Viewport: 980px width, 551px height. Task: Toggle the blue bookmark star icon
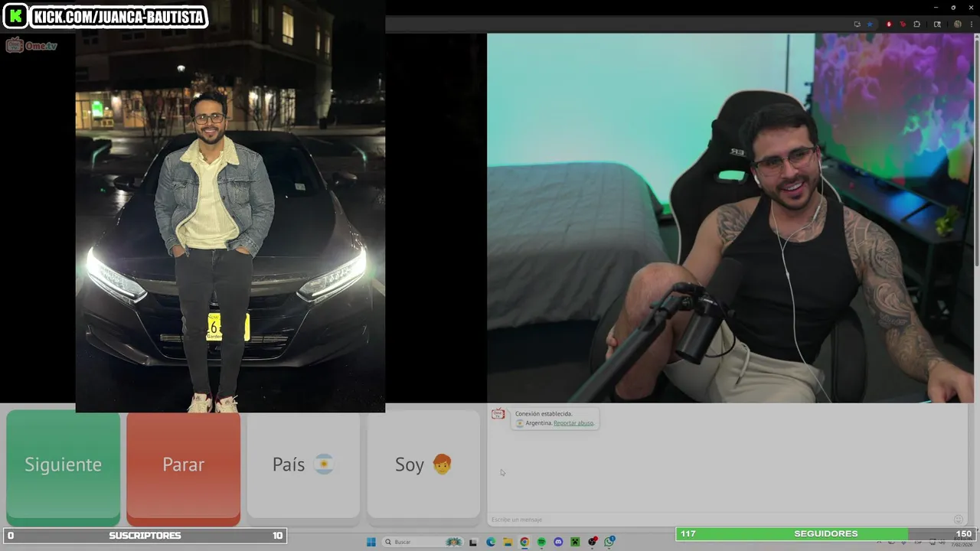click(x=870, y=24)
